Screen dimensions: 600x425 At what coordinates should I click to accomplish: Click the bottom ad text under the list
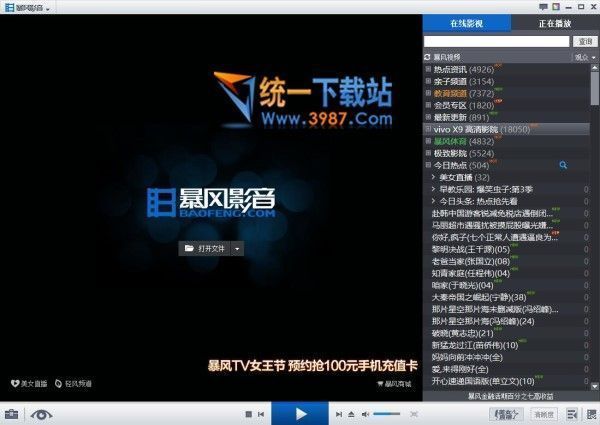coord(511,396)
